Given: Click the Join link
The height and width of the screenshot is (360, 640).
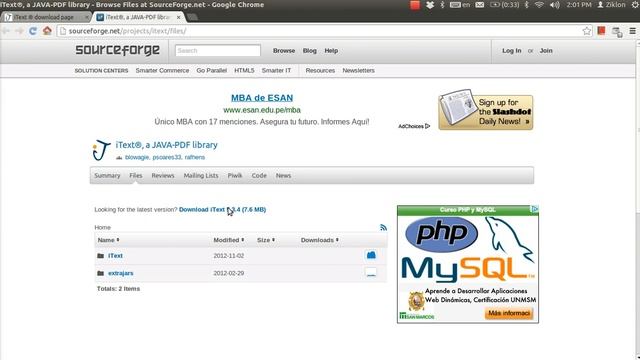Looking at the screenshot, I should (x=546, y=51).
